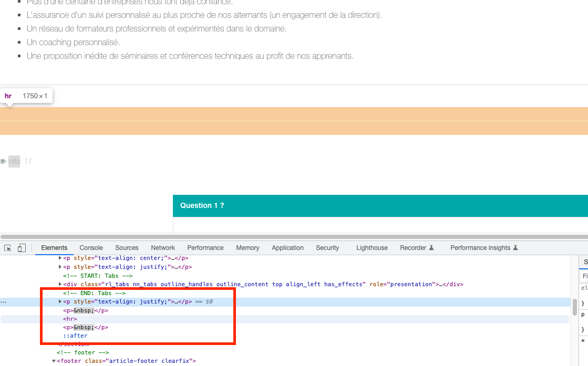
Task: Switch to the Console tab
Action: coord(91,248)
